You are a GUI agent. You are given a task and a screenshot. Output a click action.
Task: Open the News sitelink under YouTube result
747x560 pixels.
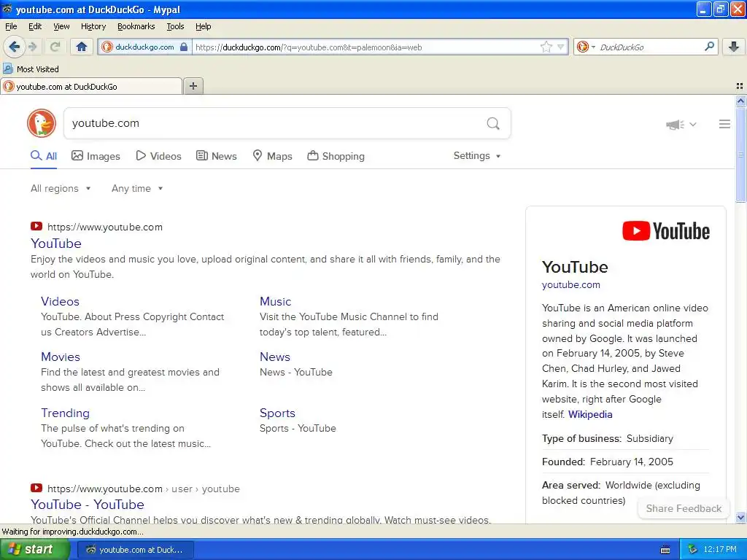(275, 357)
